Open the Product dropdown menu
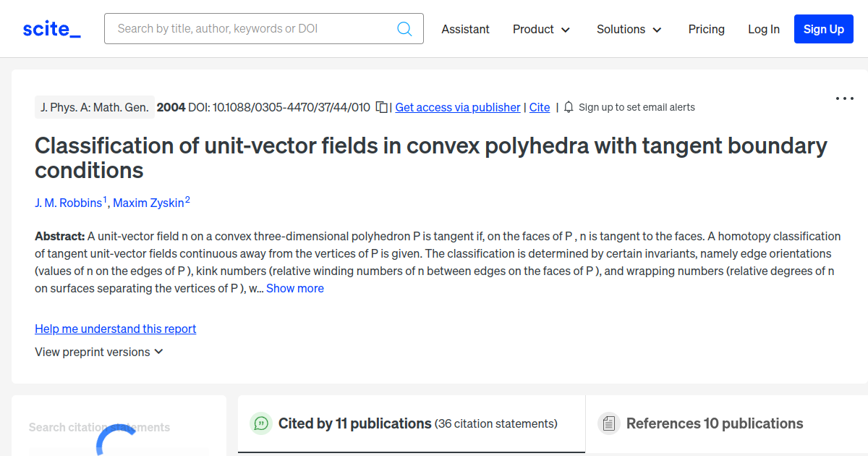Screen dimensions: 868x456 click(x=541, y=29)
